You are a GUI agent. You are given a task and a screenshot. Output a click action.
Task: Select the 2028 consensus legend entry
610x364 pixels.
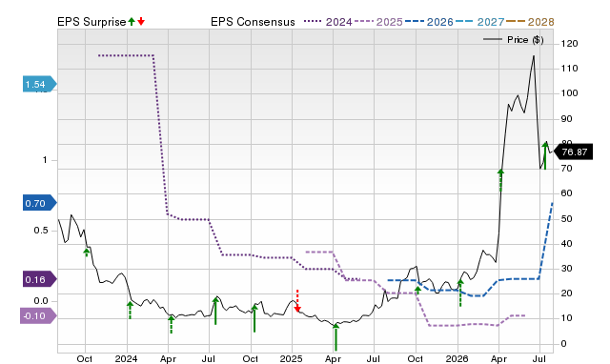[530, 22]
